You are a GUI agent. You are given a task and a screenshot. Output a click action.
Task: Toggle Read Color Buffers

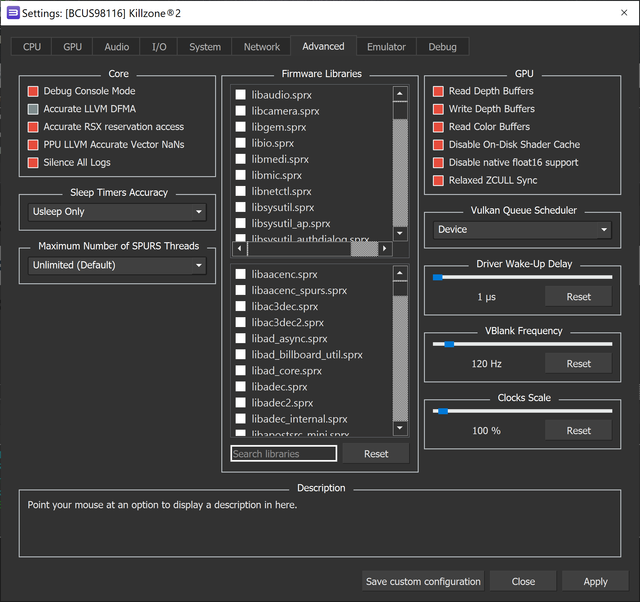[438, 127]
